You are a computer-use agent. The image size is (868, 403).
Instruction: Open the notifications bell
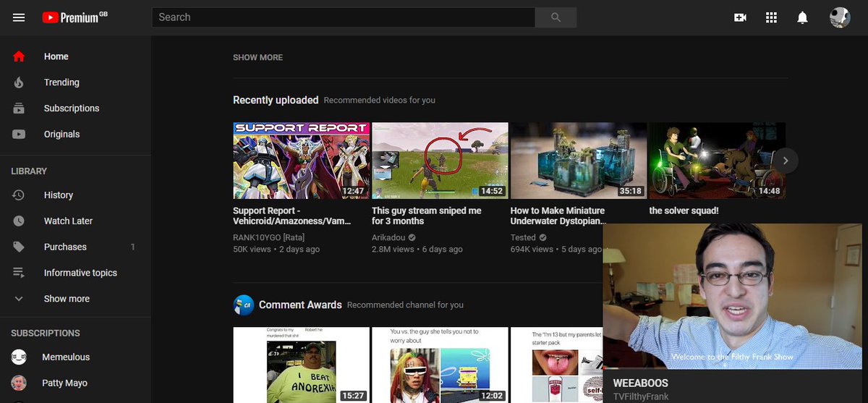coord(802,17)
